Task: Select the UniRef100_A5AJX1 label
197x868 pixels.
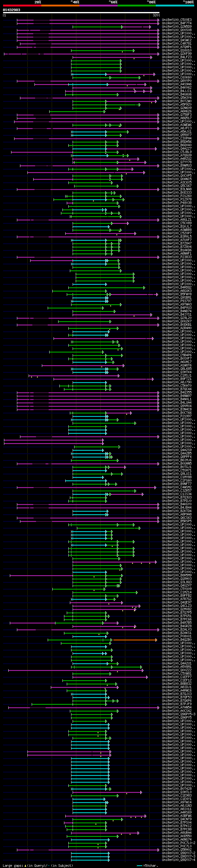Action: click(x=177, y=131)
